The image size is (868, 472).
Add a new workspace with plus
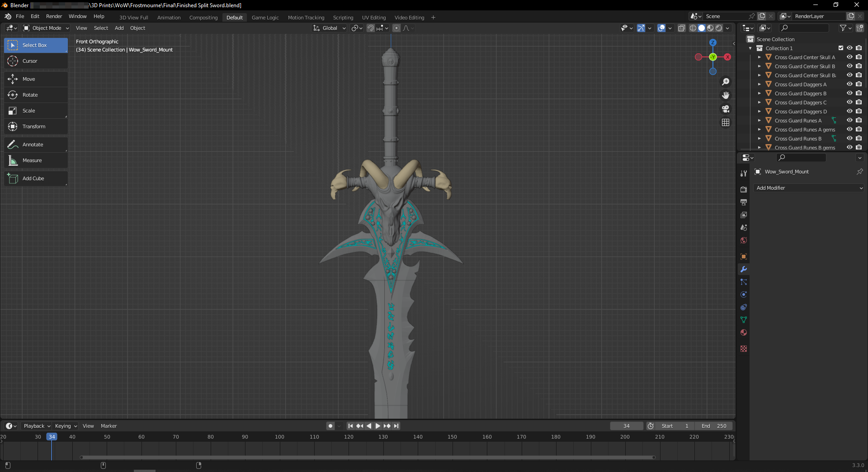click(x=433, y=18)
